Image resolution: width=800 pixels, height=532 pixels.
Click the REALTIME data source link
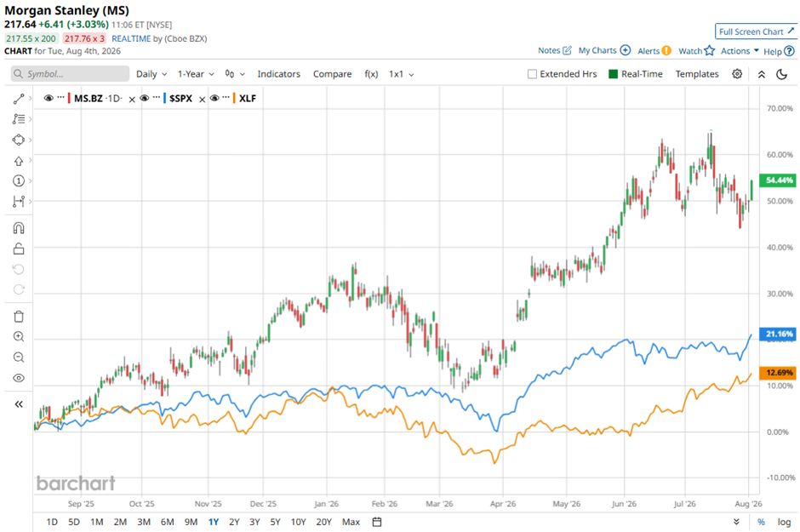[131, 39]
